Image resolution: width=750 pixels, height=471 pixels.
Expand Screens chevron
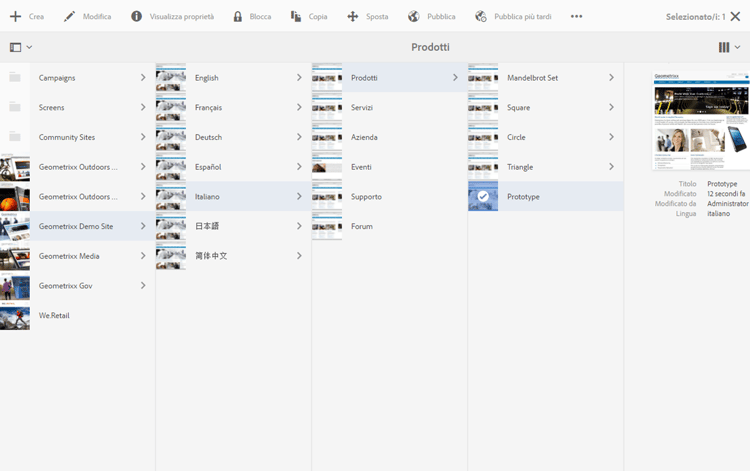tap(143, 107)
